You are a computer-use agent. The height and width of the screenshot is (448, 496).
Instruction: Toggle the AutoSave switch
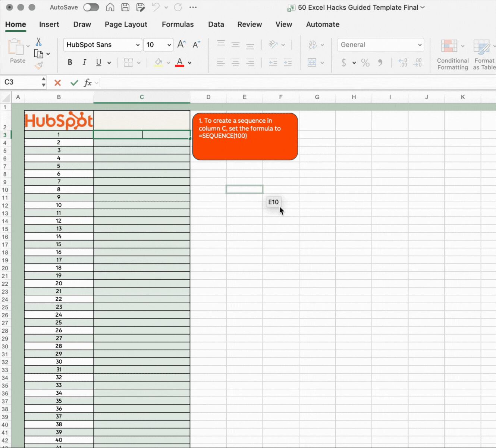91,7
